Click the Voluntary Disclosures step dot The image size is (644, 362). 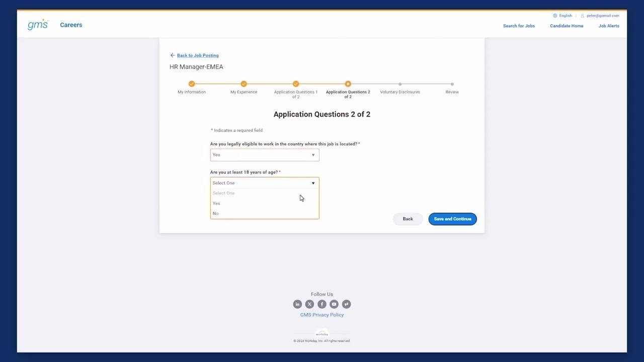(x=400, y=84)
